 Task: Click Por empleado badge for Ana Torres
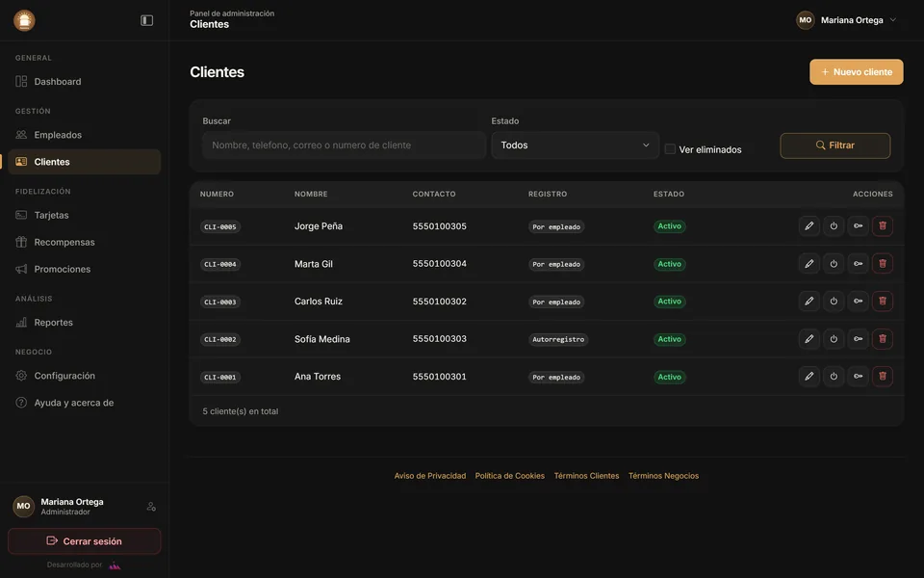(x=556, y=377)
